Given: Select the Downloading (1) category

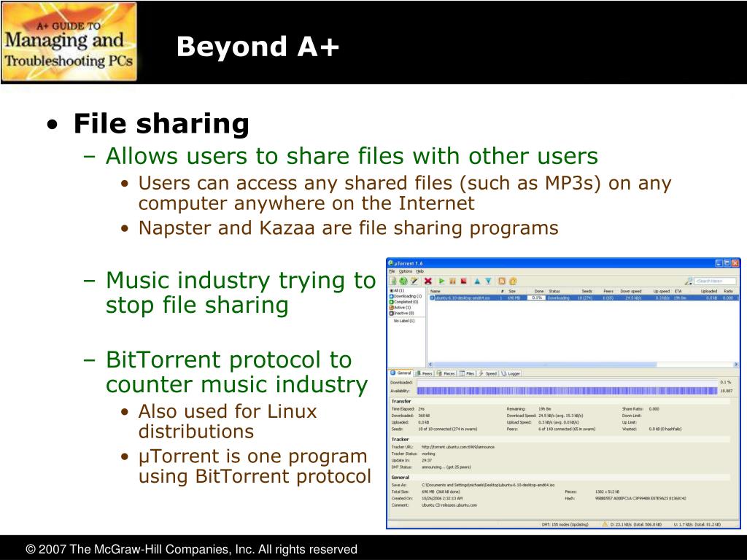Looking at the screenshot, I should tap(406, 296).
